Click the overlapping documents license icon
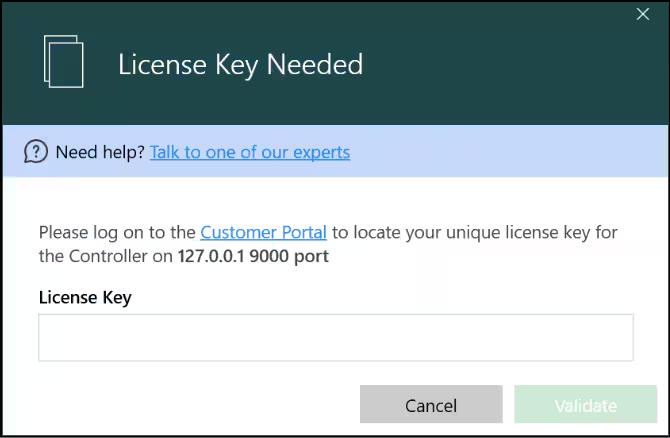The height and width of the screenshot is (438, 670). pyautogui.click(x=63, y=61)
